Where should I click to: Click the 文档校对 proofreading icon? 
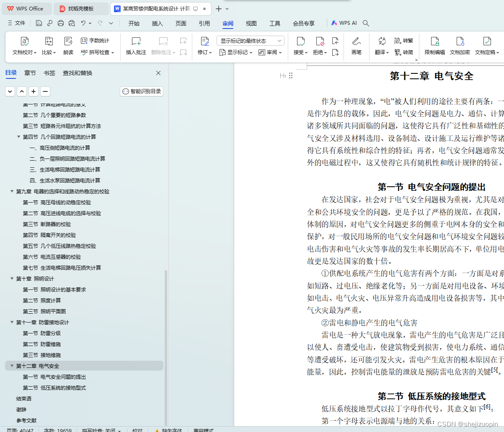(25, 41)
